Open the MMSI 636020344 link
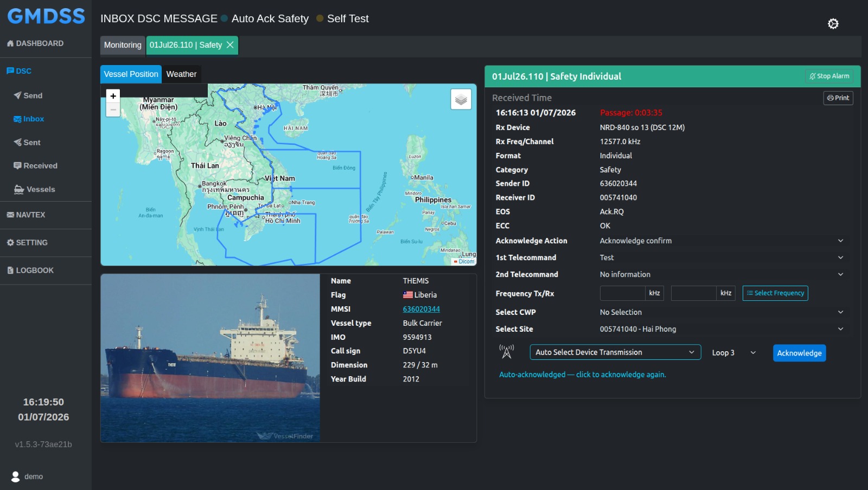The height and width of the screenshot is (490, 868). (421, 309)
